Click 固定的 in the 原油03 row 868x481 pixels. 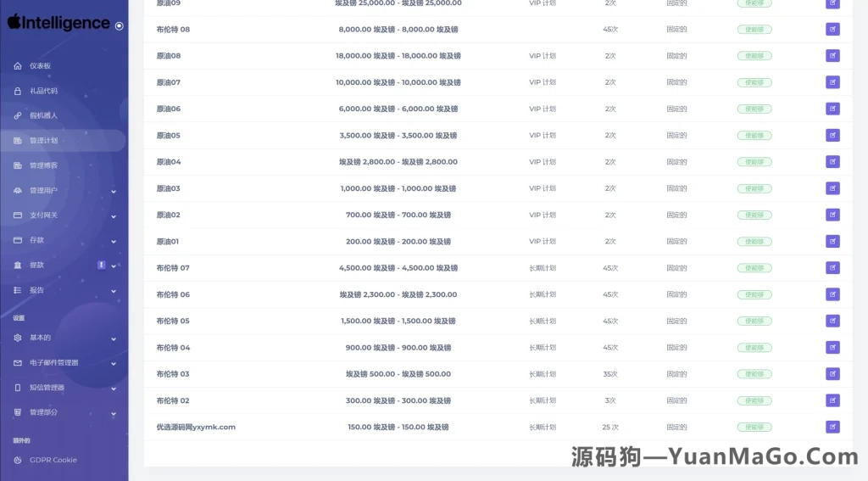[x=676, y=188]
